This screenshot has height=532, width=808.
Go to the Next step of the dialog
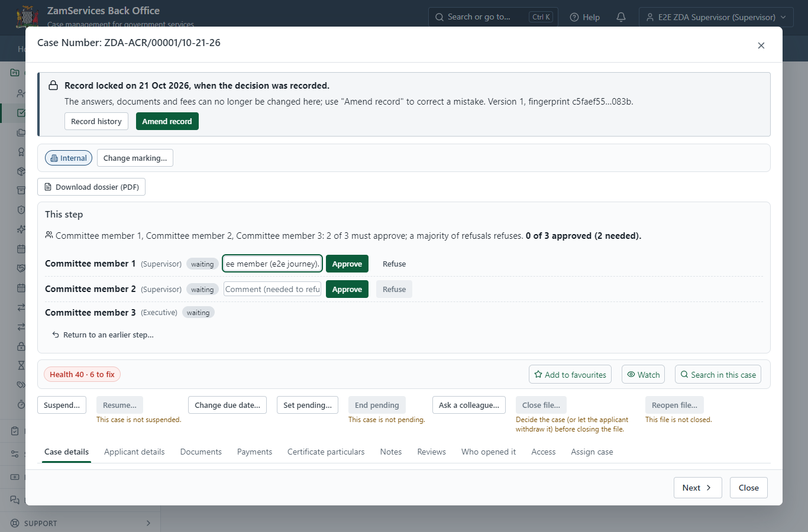[698, 488]
